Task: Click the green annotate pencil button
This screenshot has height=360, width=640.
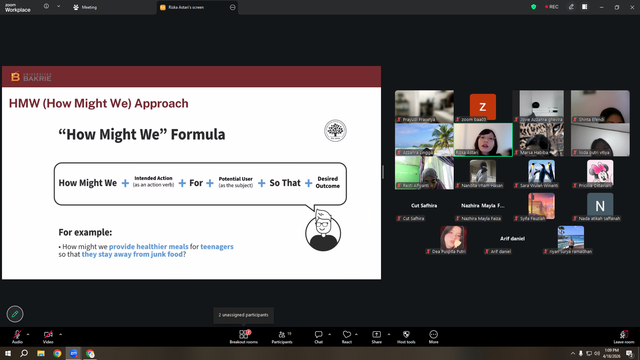Action: (15, 314)
